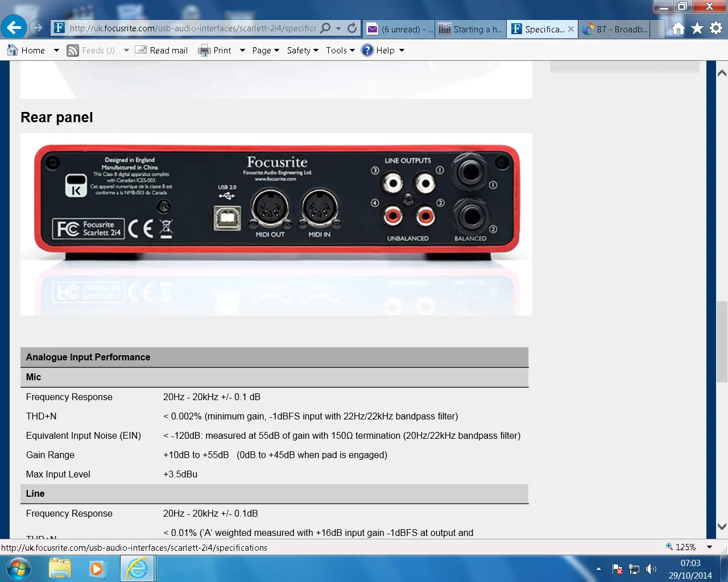Switch to the BT - Broadb... tab
Viewport: 728px width, 582px height.
click(x=614, y=29)
